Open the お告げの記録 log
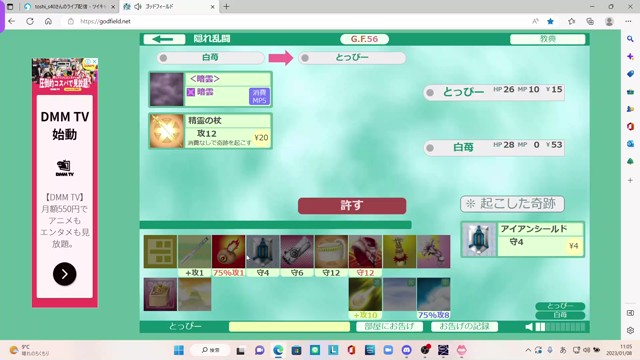The image size is (640, 360). coord(464,326)
